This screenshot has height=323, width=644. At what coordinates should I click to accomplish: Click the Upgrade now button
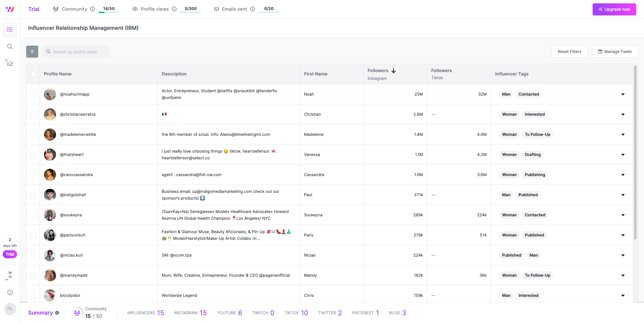click(x=614, y=9)
